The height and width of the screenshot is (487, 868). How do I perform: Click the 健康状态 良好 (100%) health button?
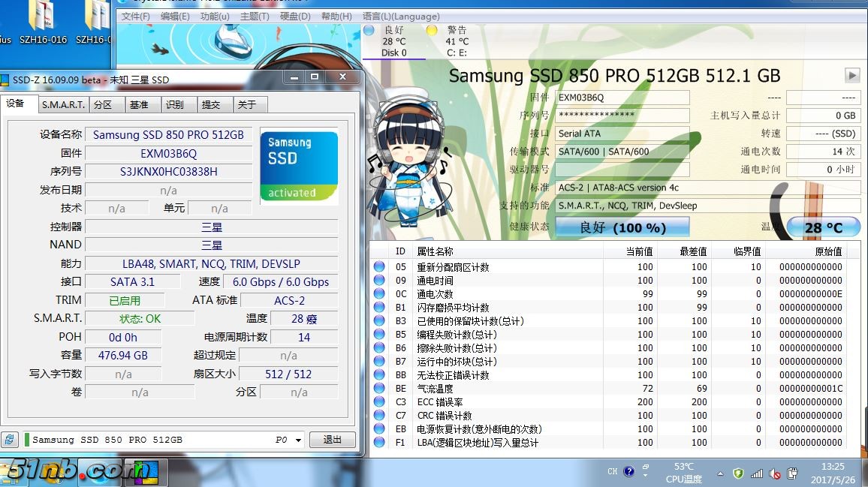[622, 227]
